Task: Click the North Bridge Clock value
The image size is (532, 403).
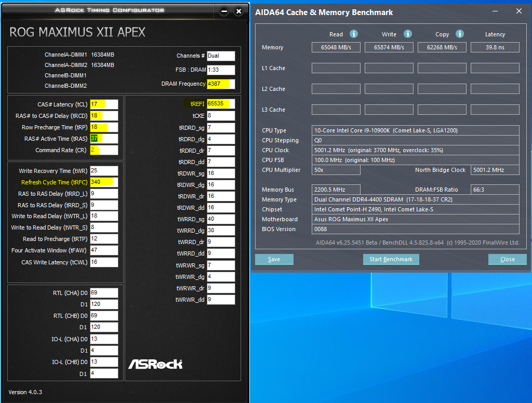Action: 495,170
